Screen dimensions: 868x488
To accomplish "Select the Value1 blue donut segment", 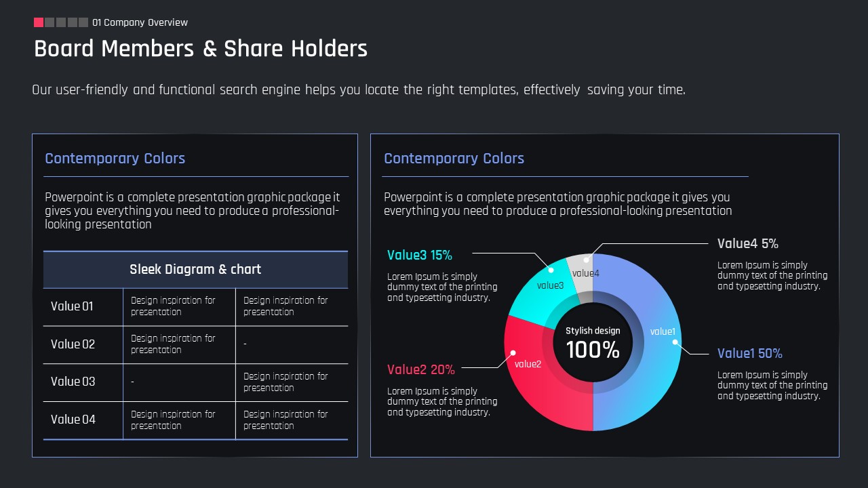I will tap(648, 342).
